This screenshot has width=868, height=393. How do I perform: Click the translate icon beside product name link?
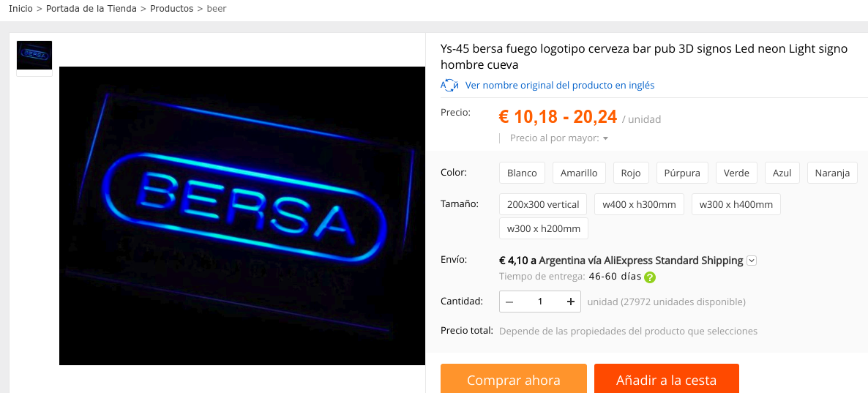pyautogui.click(x=449, y=85)
